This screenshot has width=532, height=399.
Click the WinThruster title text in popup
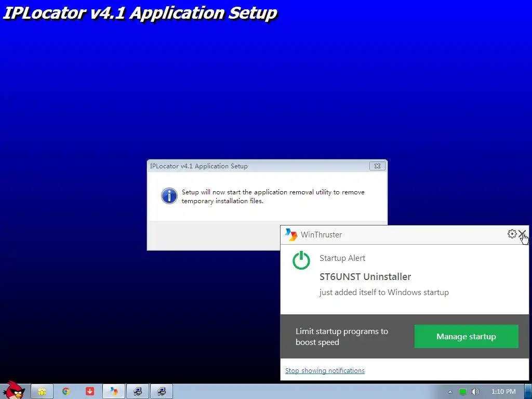[321, 234]
